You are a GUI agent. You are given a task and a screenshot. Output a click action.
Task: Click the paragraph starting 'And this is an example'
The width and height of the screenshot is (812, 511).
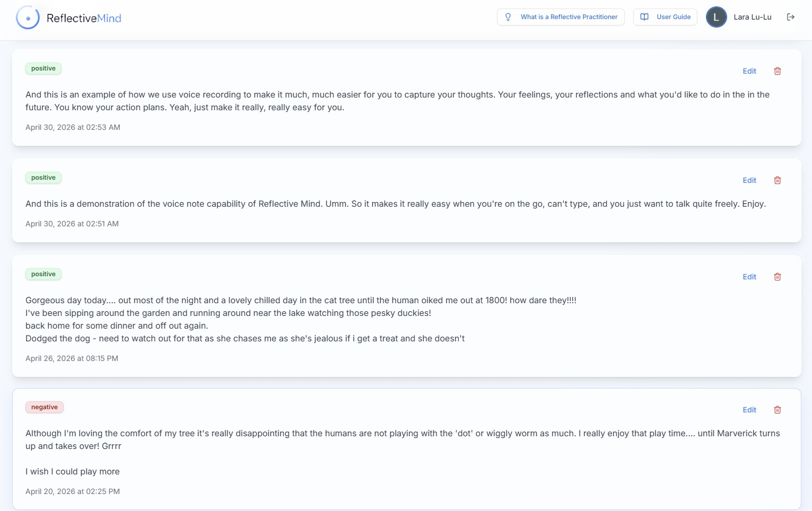click(x=397, y=101)
